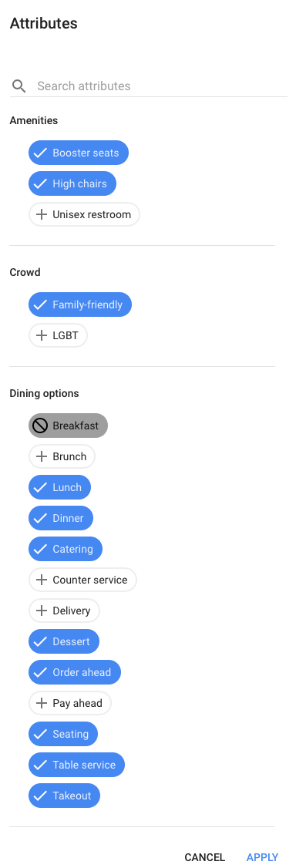Unselect the Dessert chip

click(x=64, y=641)
